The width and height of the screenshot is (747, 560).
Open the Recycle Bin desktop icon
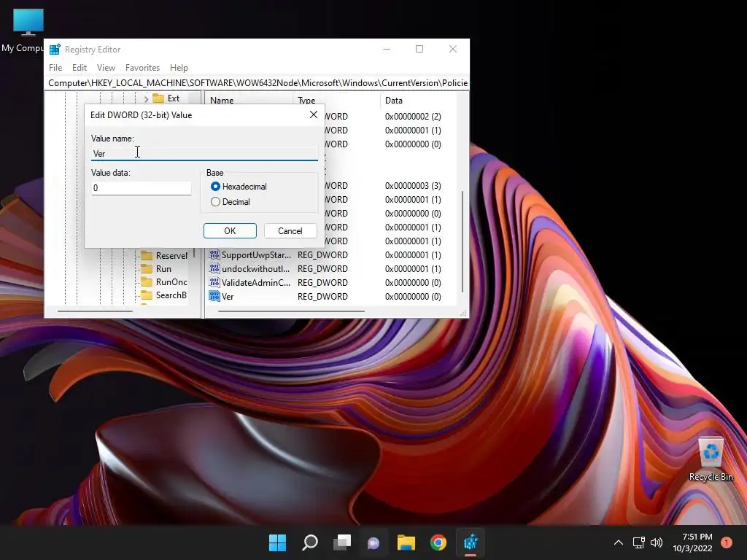711,459
